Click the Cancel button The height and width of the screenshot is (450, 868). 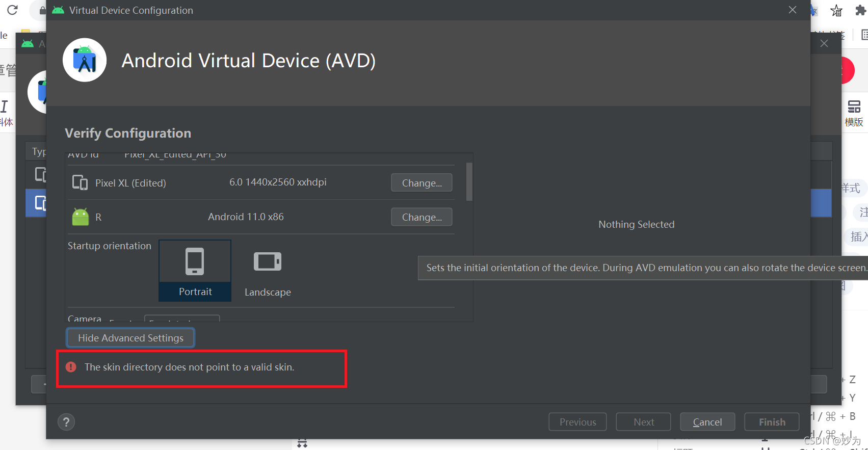pos(707,422)
